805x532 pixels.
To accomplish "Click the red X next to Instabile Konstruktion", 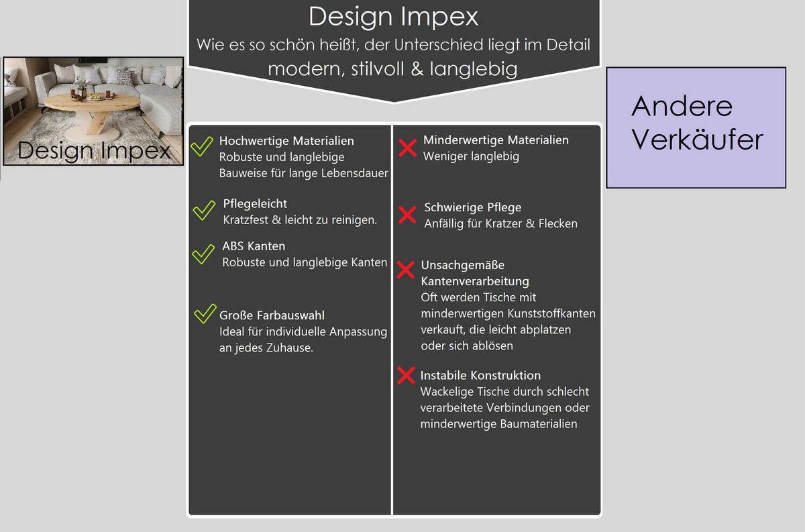I will [406, 375].
